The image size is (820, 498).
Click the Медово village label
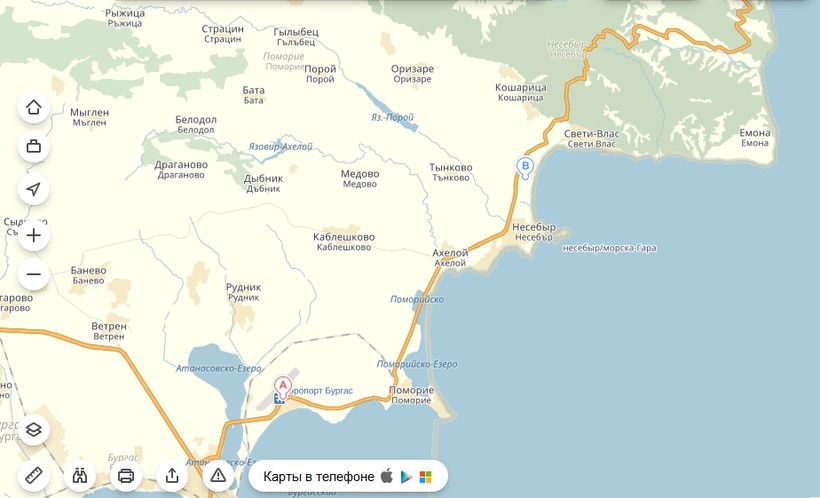pos(360,178)
